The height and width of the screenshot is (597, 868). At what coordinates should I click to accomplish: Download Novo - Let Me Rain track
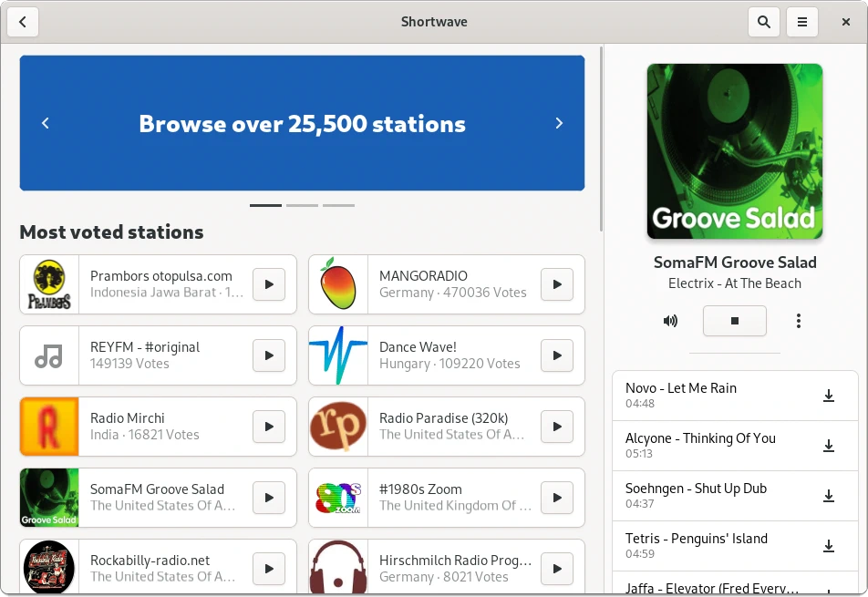click(829, 396)
